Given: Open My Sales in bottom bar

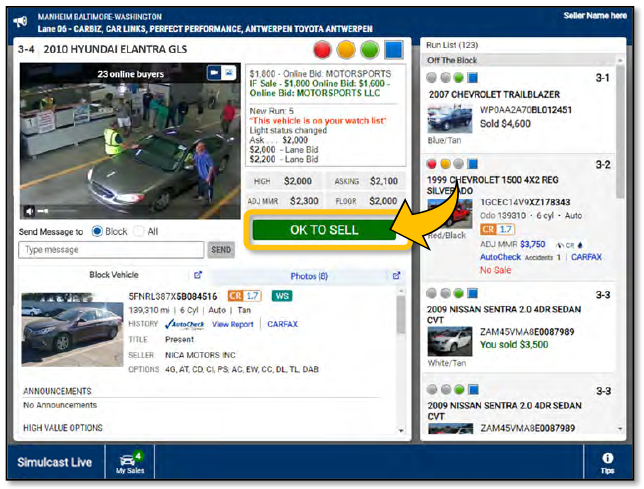Looking at the screenshot, I should point(130,462).
